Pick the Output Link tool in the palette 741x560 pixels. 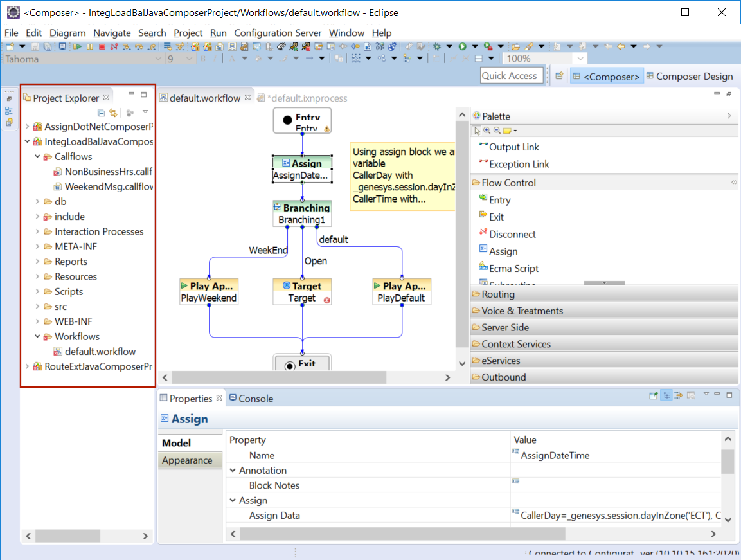508,147
